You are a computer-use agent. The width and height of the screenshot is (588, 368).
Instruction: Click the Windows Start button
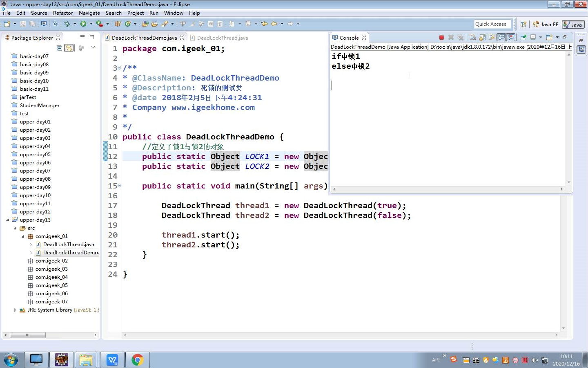coord(11,360)
